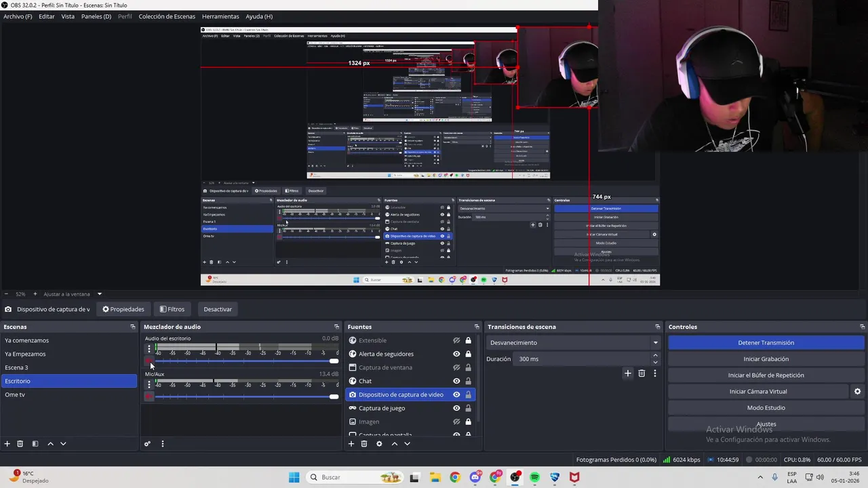Open transition properties three-dot menu
868x488 pixels.
click(x=654, y=373)
